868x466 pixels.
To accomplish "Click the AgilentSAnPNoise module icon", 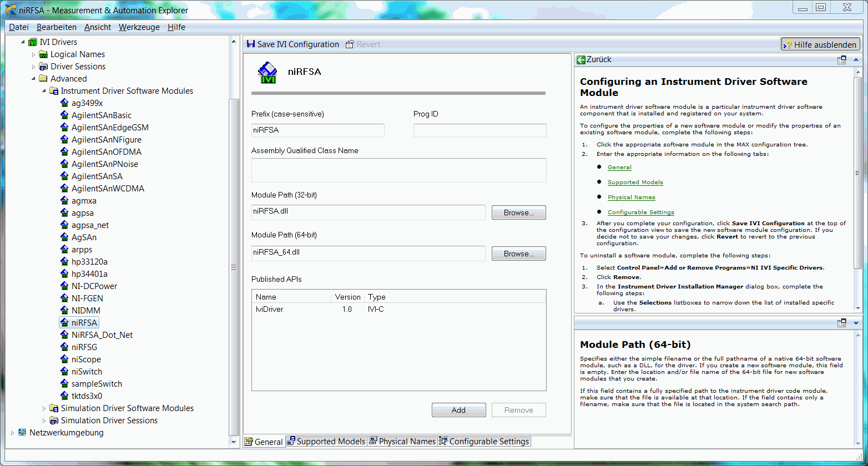I will point(64,164).
